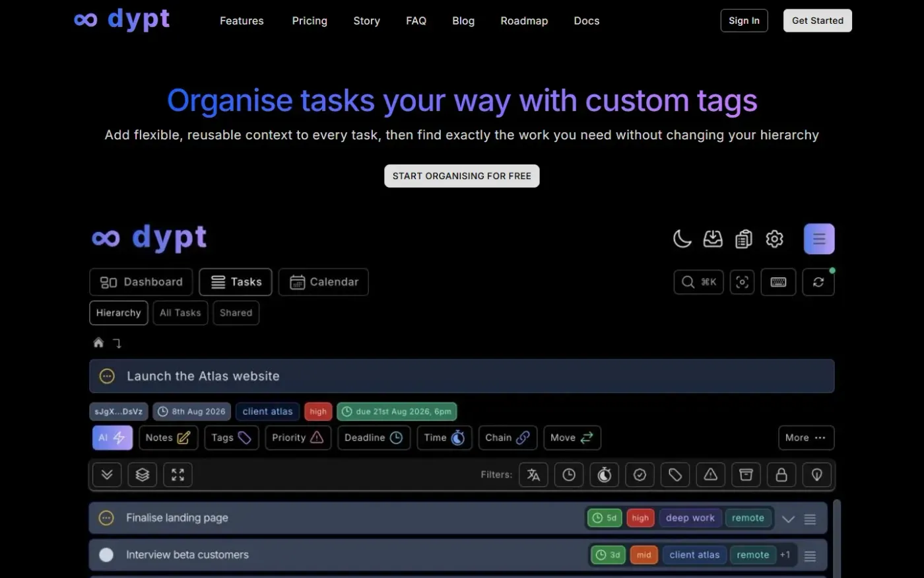Click the clipboard icon in the app header
The height and width of the screenshot is (578, 924).
[744, 238]
